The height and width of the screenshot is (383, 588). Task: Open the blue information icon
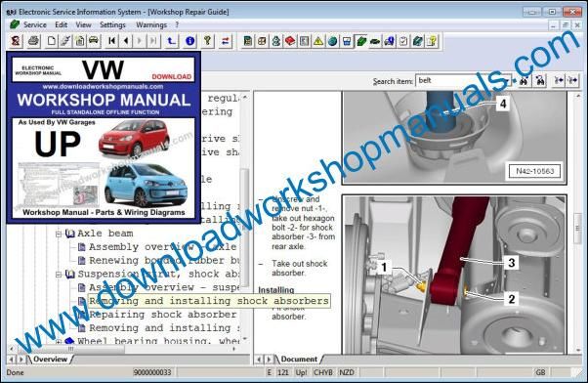coord(189,41)
